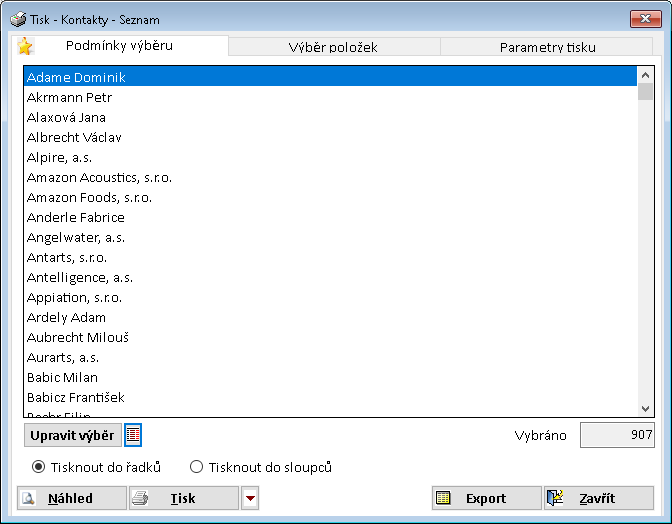Viewport: 672px width, 524px height.
Task: Open print preview with Náhled button
Action: [x=72, y=498]
